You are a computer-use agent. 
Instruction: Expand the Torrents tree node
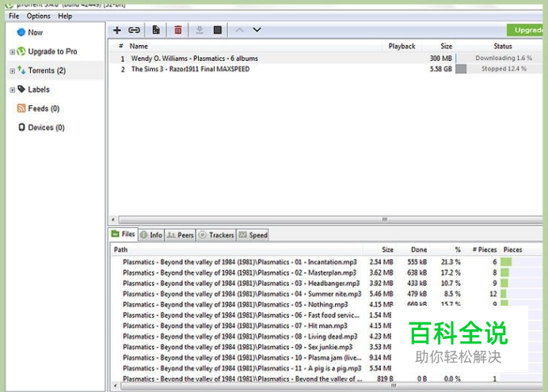point(12,71)
